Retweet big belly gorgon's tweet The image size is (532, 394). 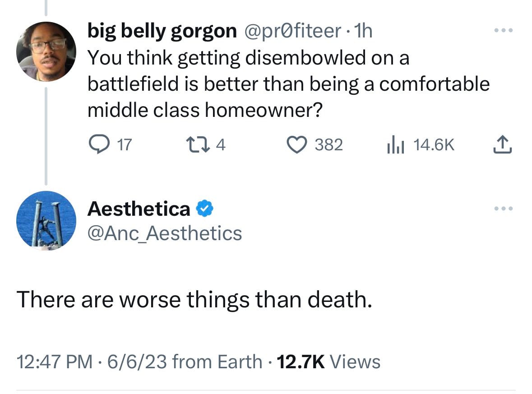(198, 145)
